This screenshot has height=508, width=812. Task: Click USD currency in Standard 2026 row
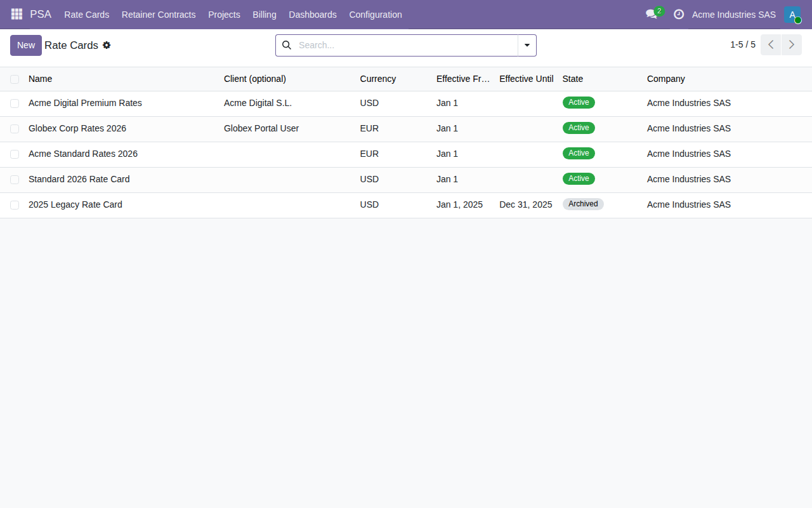click(x=369, y=179)
